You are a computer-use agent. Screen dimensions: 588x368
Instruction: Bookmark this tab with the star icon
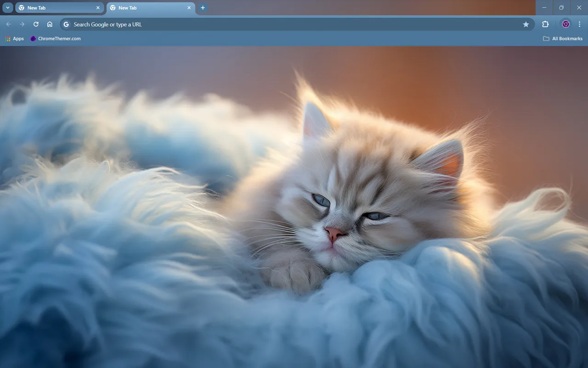(x=526, y=24)
